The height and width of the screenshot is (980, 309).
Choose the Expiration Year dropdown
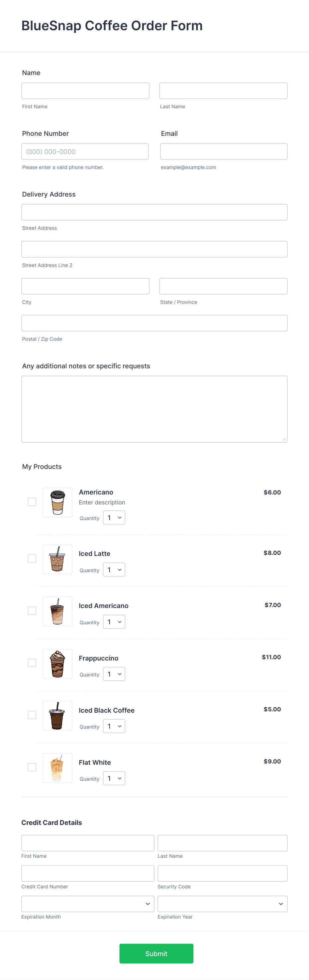tap(222, 904)
